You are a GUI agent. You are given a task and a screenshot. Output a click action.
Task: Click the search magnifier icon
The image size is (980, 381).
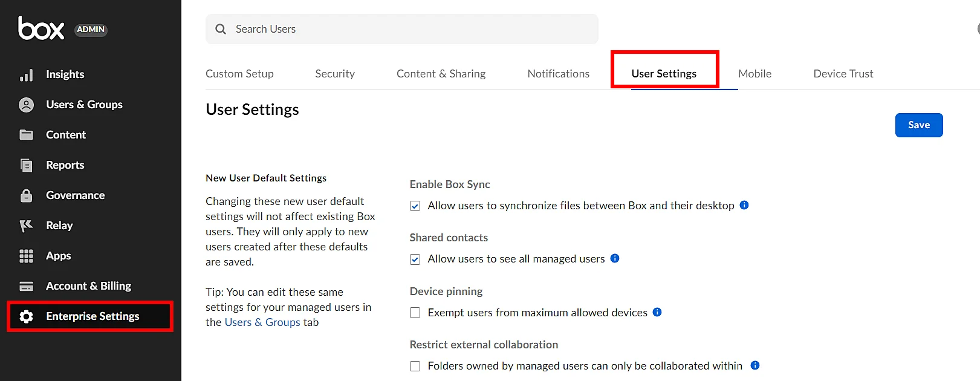(221, 29)
